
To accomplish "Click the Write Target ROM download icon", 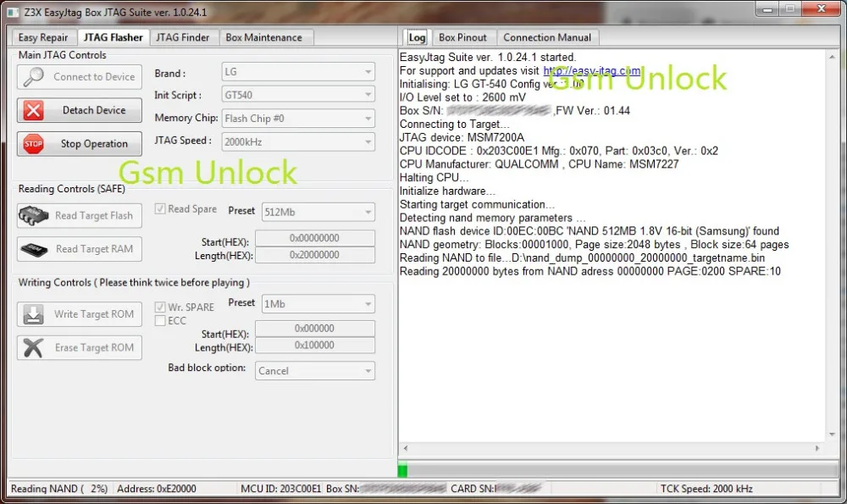I will coord(34,314).
